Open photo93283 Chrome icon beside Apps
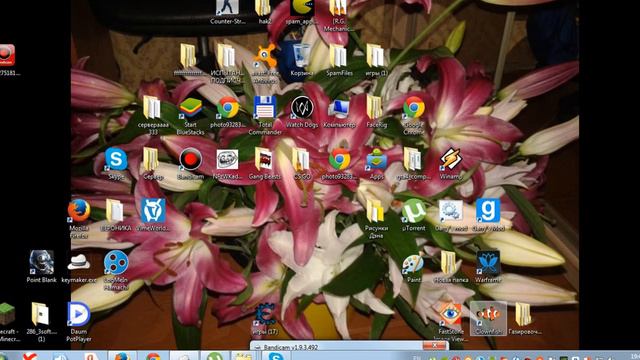The width and height of the screenshot is (640, 360). click(340, 163)
